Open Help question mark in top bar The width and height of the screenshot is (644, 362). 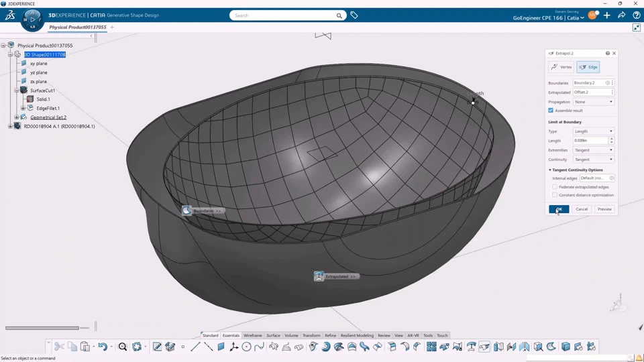636,15
